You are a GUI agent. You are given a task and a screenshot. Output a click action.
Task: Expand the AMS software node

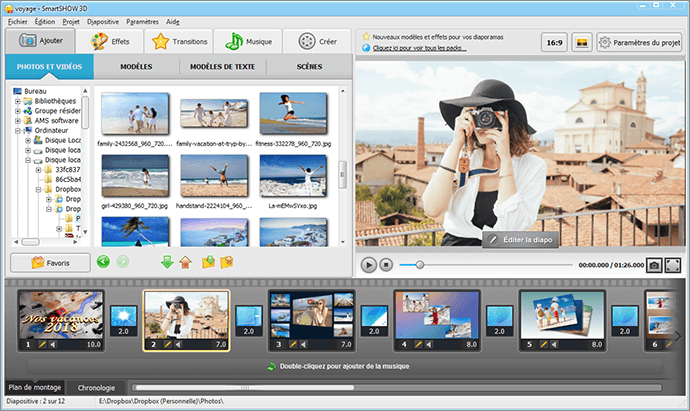click(x=18, y=121)
